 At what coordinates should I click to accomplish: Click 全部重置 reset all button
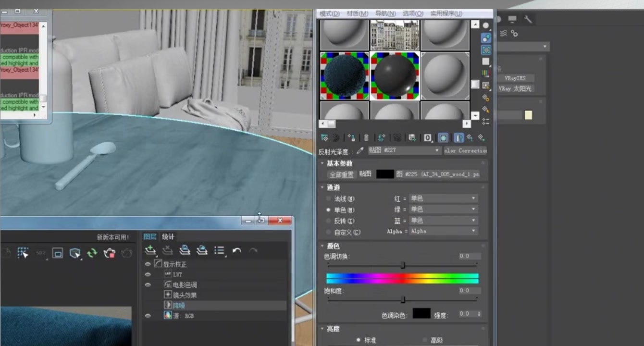[x=341, y=174]
